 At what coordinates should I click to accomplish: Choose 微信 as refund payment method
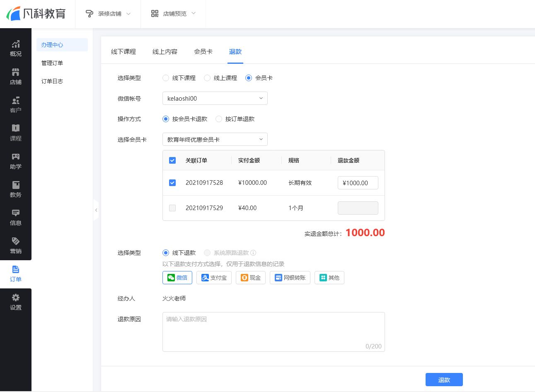coord(177,278)
